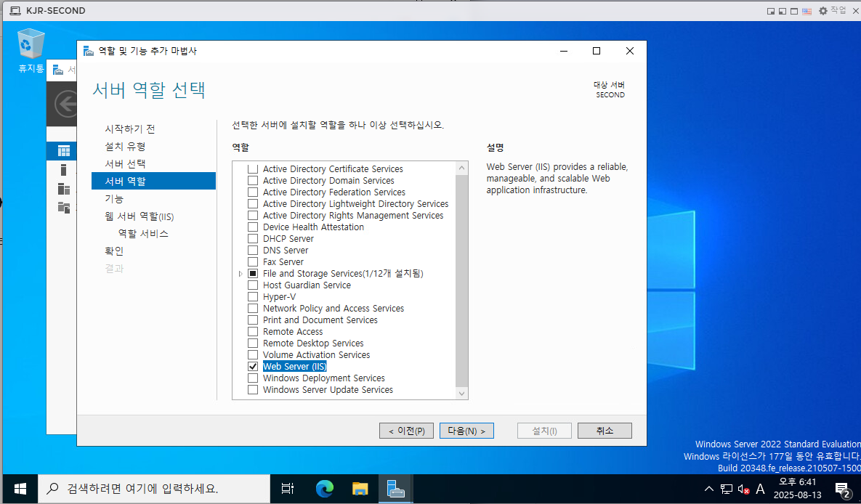Check Print and Document Services
The height and width of the screenshot is (504, 861).
coord(253,320)
